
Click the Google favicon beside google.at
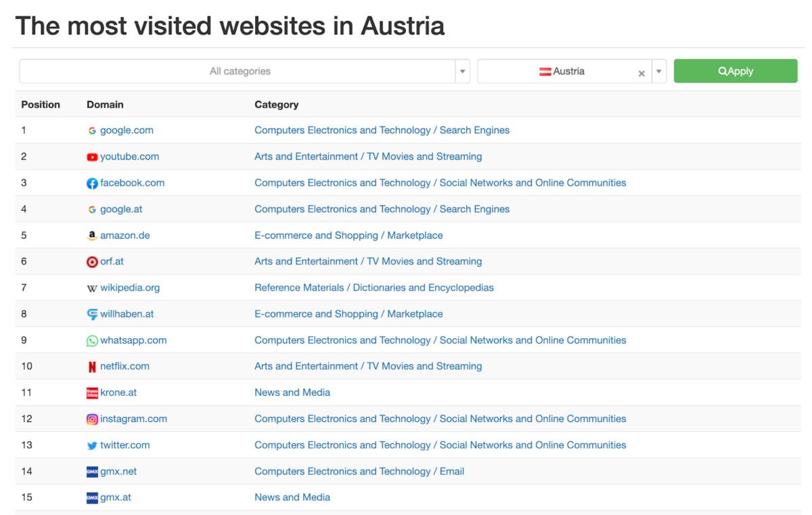[92, 210]
